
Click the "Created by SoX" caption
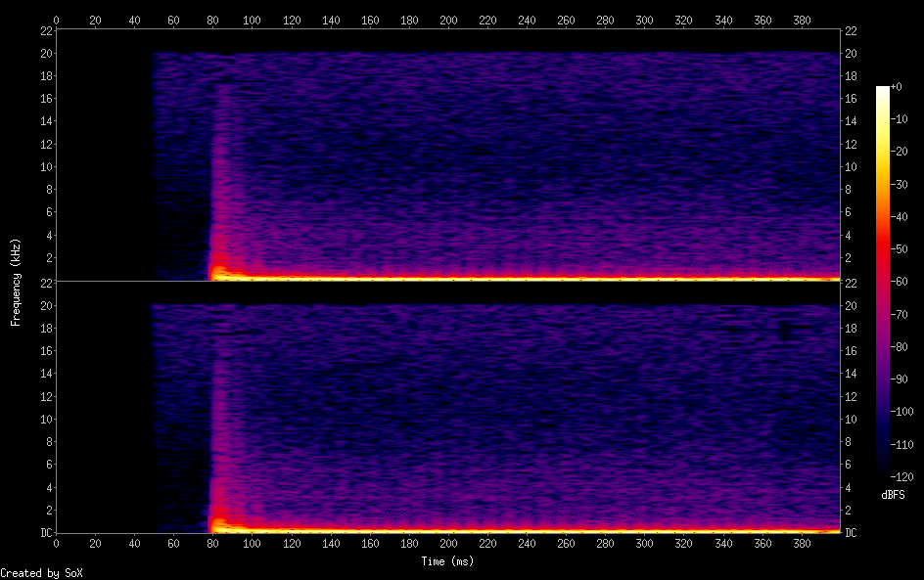[41, 573]
